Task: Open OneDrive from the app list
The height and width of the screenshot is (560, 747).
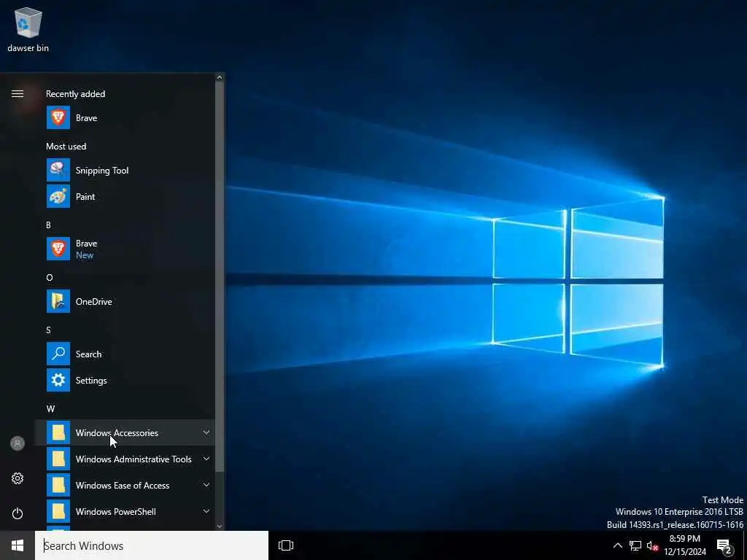Action: [x=125, y=301]
